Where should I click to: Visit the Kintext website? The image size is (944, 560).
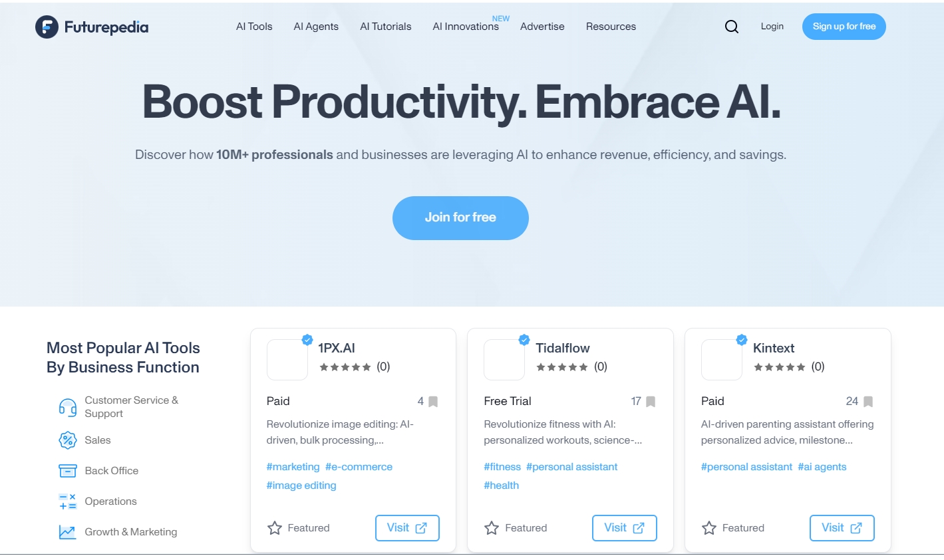[842, 528]
